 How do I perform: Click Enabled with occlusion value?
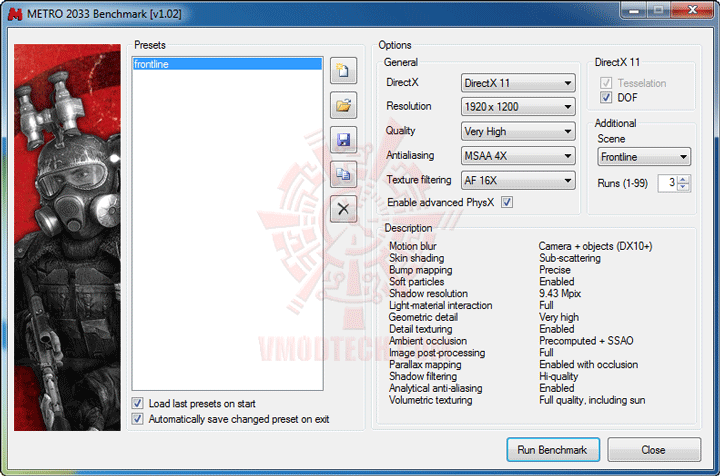[588, 364]
